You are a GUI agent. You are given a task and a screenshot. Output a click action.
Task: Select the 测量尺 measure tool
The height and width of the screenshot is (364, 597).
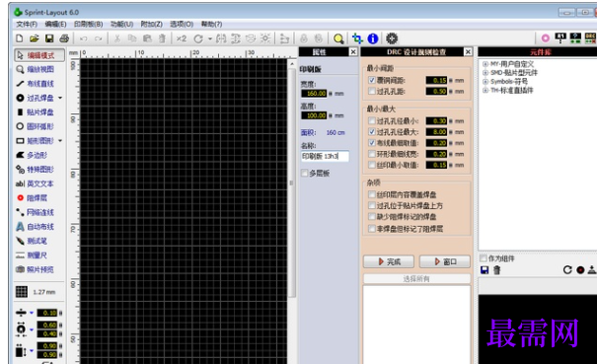tap(32, 255)
